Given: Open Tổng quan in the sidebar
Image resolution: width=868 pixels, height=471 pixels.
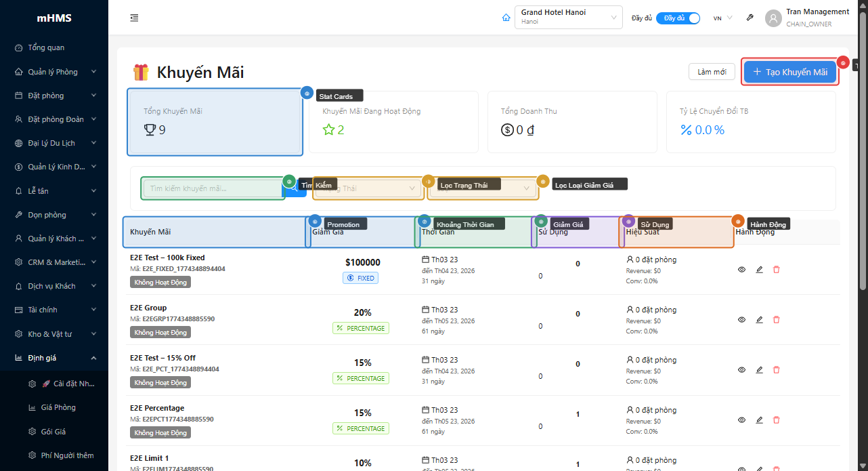Looking at the screenshot, I should [x=46, y=47].
